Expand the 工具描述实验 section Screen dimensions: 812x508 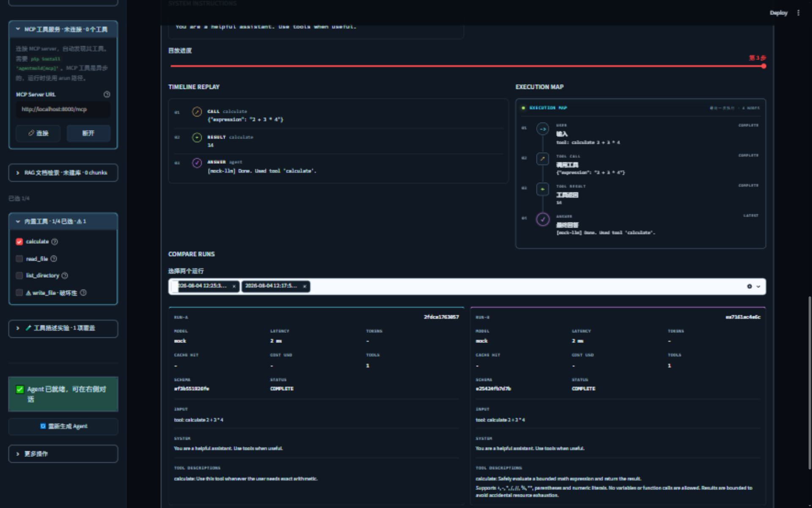pyautogui.click(x=63, y=329)
